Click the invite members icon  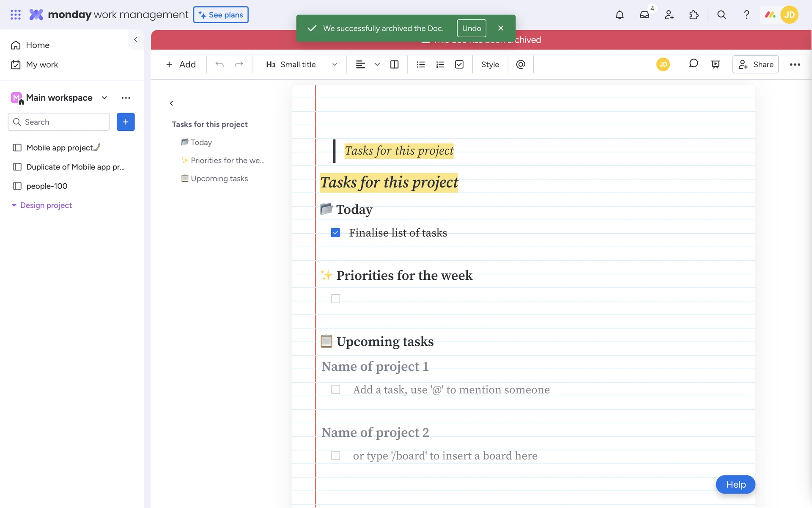pos(669,15)
